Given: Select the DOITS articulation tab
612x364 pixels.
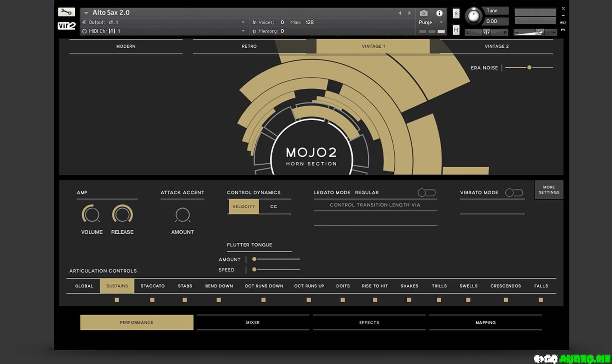Looking at the screenshot, I should point(343,286).
